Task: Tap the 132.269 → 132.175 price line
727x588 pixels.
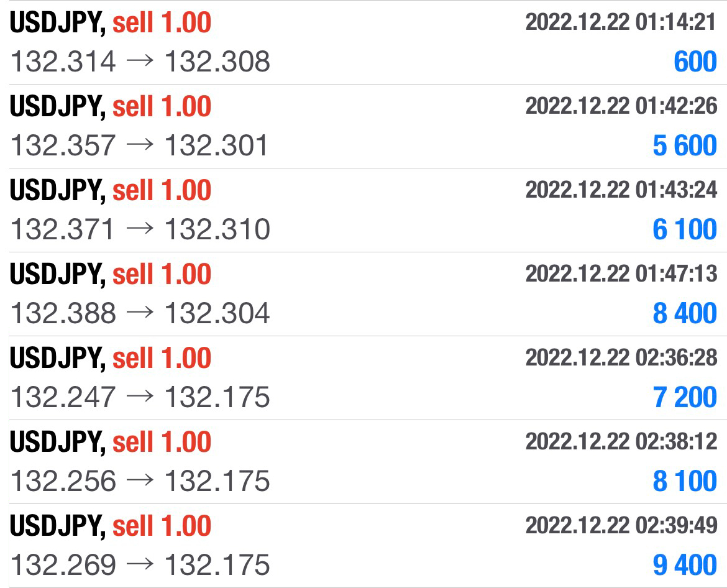Action: pyautogui.click(x=140, y=565)
